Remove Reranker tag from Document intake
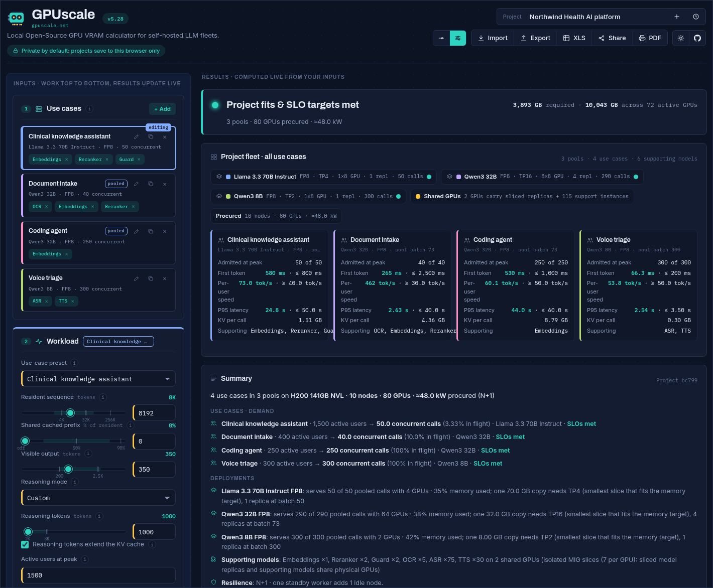This screenshot has width=713, height=588. (133, 207)
